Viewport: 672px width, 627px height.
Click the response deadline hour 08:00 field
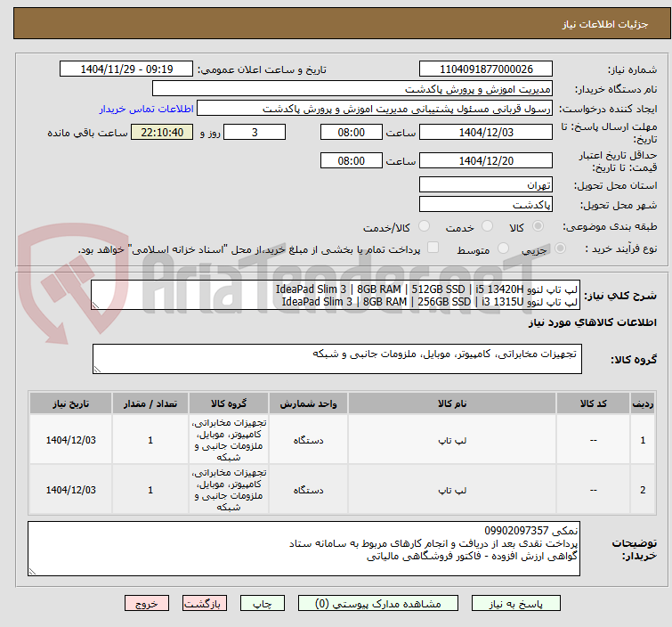point(351,132)
